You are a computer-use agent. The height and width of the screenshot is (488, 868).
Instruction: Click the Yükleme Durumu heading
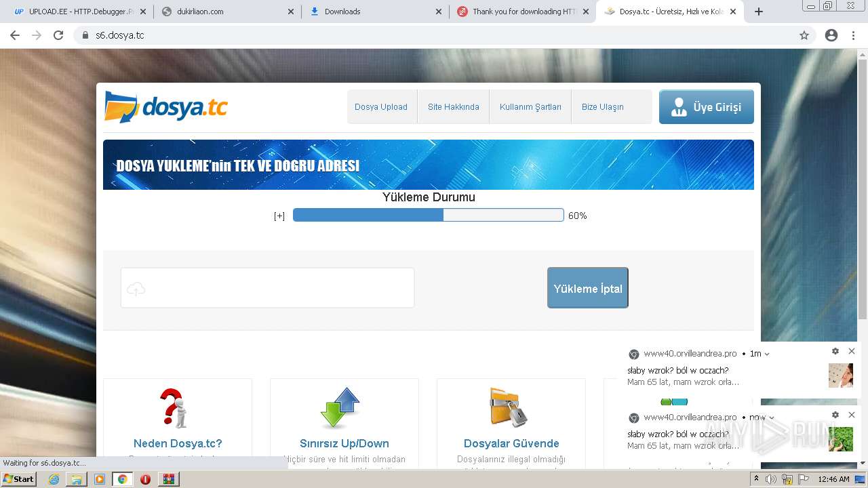(x=429, y=197)
